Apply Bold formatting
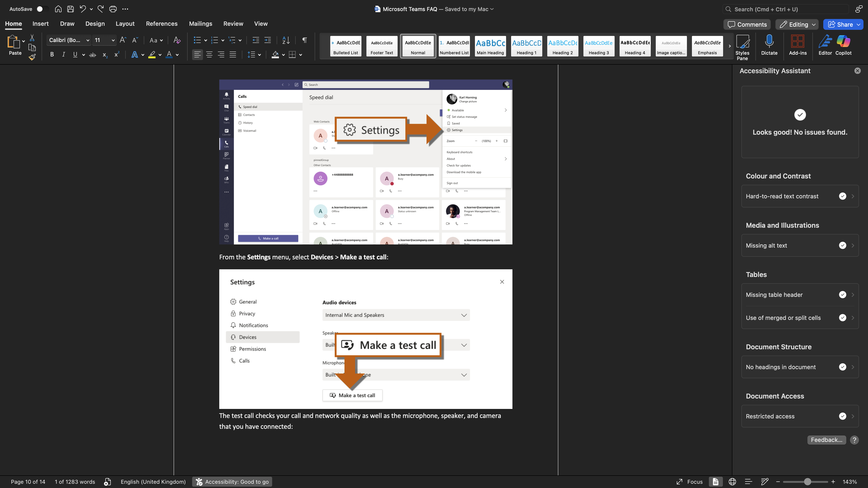Image resolution: width=868 pixels, height=488 pixels. [52, 54]
